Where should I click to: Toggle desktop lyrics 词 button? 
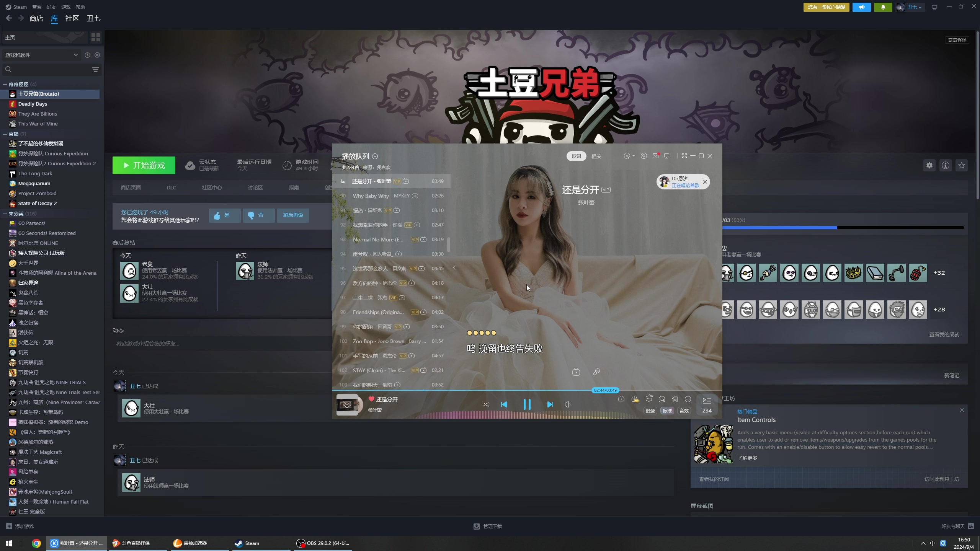pyautogui.click(x=675, y=399)
